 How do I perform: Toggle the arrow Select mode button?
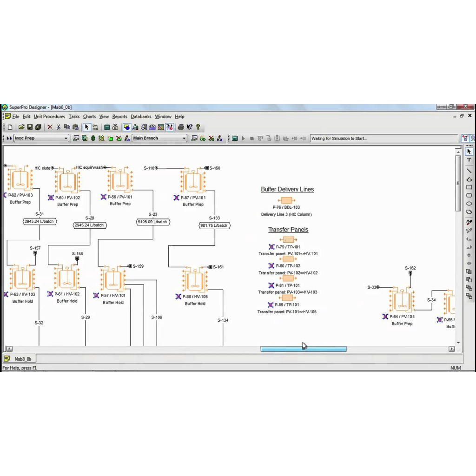86,127
